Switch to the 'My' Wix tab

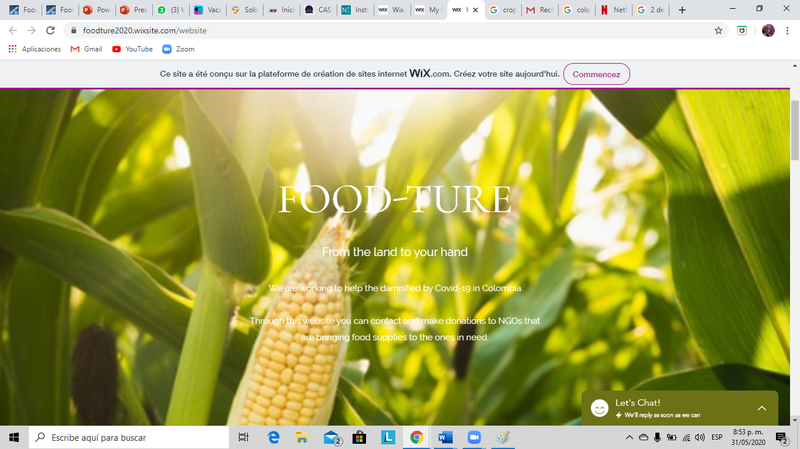[x=429, y=10]
